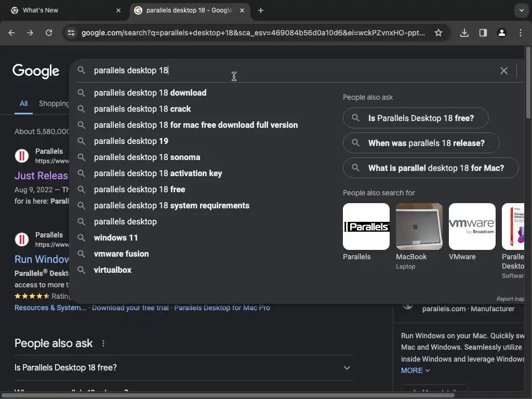This screenshot has height=399, width=532.
Task: Open a new browser tab
Action: click(x=261, y=10)
